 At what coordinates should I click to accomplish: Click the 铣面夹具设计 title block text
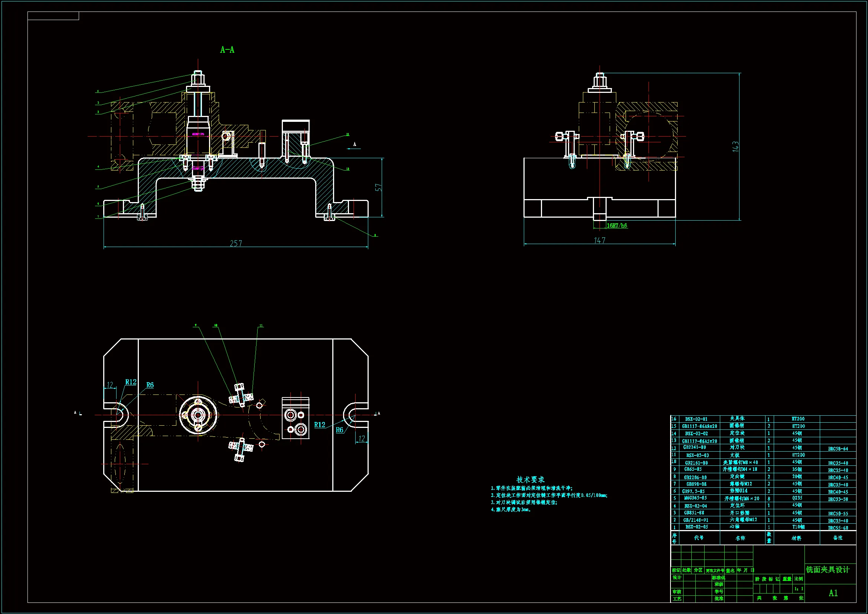(828, 569)
